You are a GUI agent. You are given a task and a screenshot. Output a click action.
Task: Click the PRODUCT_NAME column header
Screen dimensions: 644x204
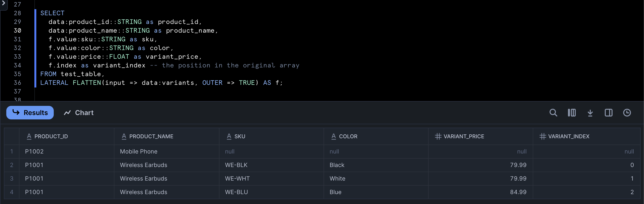point(151,136)
